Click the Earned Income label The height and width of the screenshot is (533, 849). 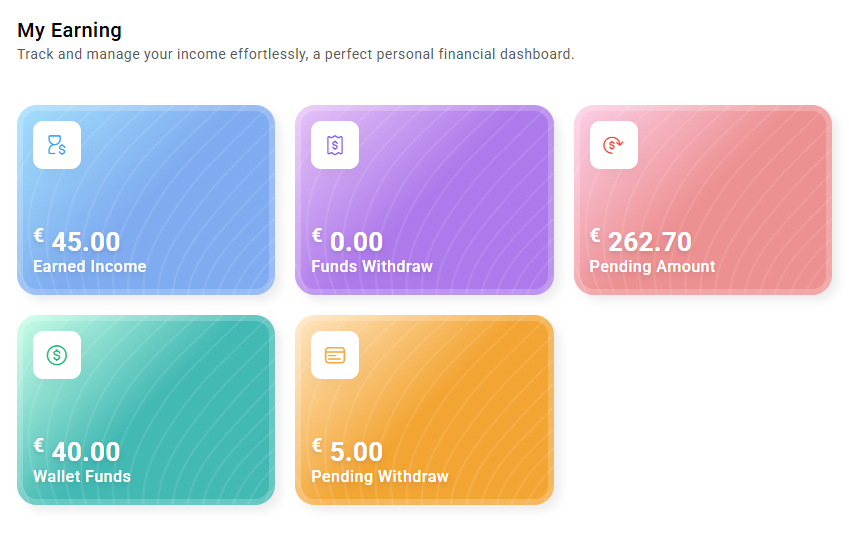pyautogui.click(x=90, y=266)
